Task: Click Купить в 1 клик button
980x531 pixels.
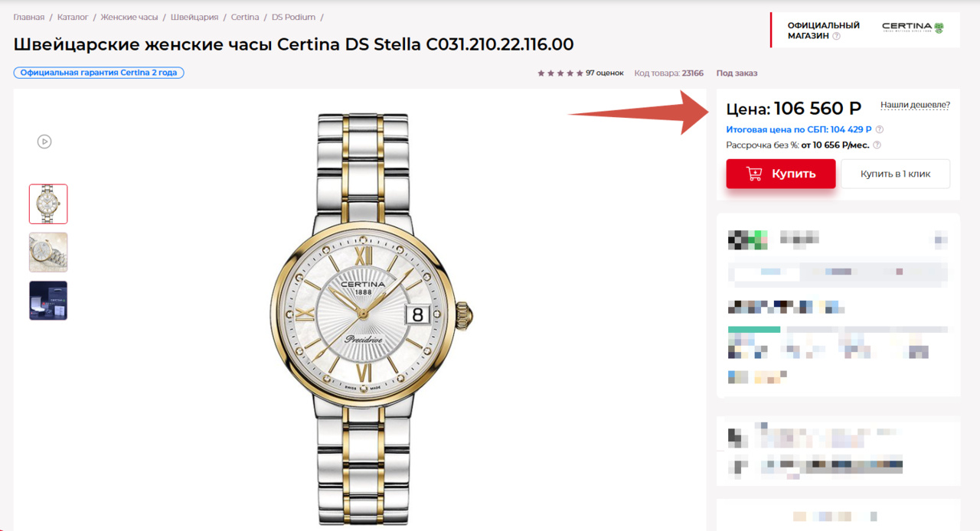Action: [x=895, y=174]
